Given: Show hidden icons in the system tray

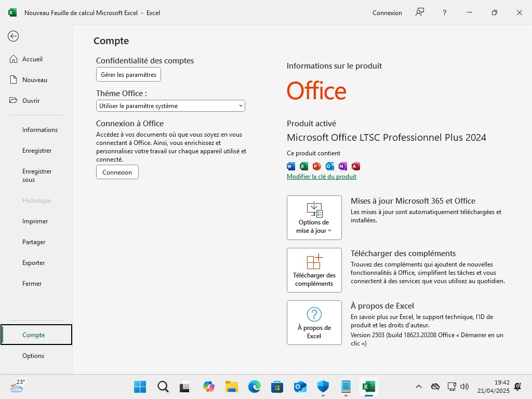Looking at the screenshot, I should tap(418, 387).
